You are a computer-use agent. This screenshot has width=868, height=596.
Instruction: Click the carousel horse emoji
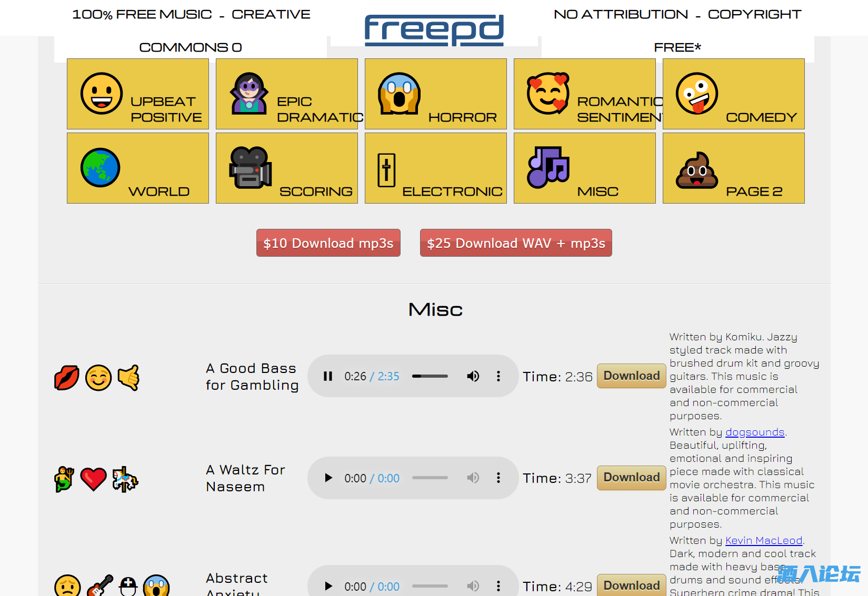[125, 479]
